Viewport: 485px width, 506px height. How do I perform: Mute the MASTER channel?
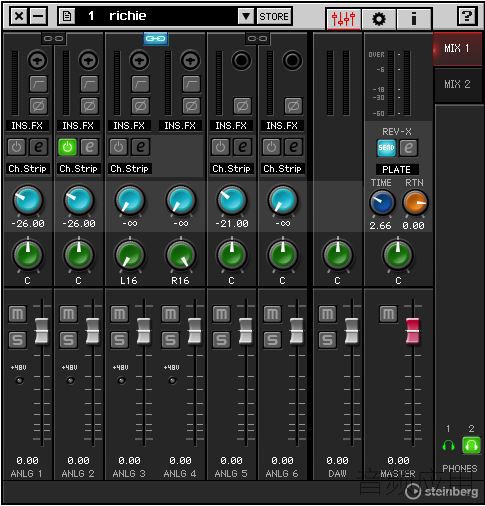click(388, 314)
